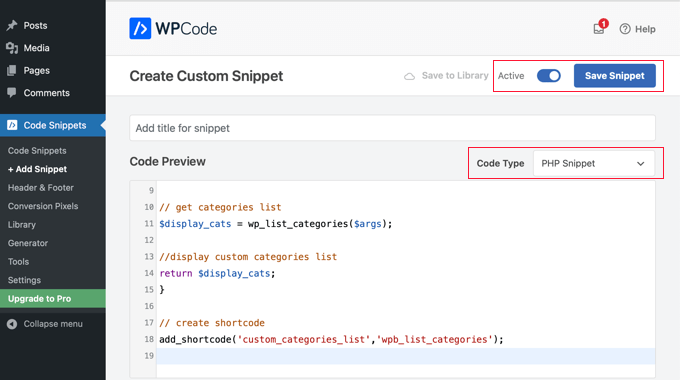The height and width of the screenshot is (380, 680).
Task: Open Conversion Pixels submenu item
Action: pyautogui.click(x=43, y=206)
